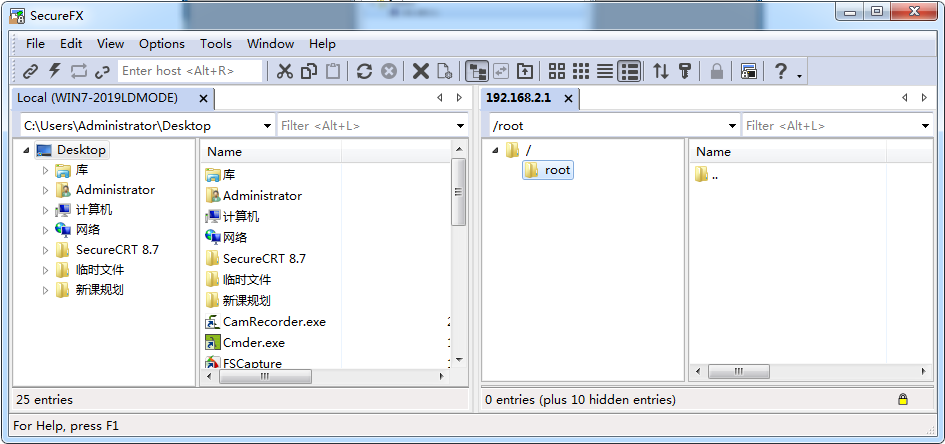This screenshot has width=945, height=444.
Task: Switch to list view
Action: tap(605, 71)
